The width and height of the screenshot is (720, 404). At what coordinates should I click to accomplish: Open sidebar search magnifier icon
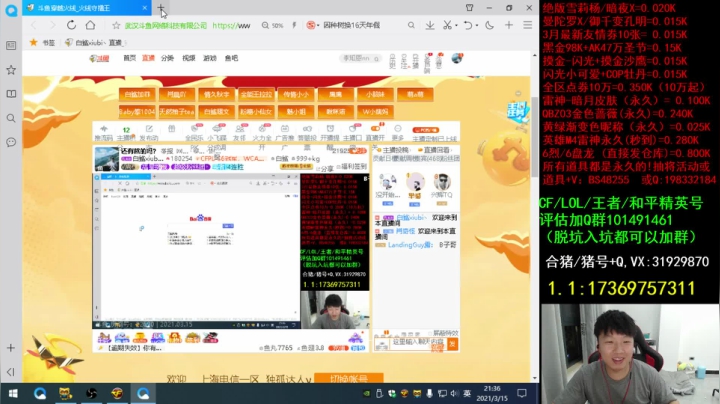tap(11, 118)
